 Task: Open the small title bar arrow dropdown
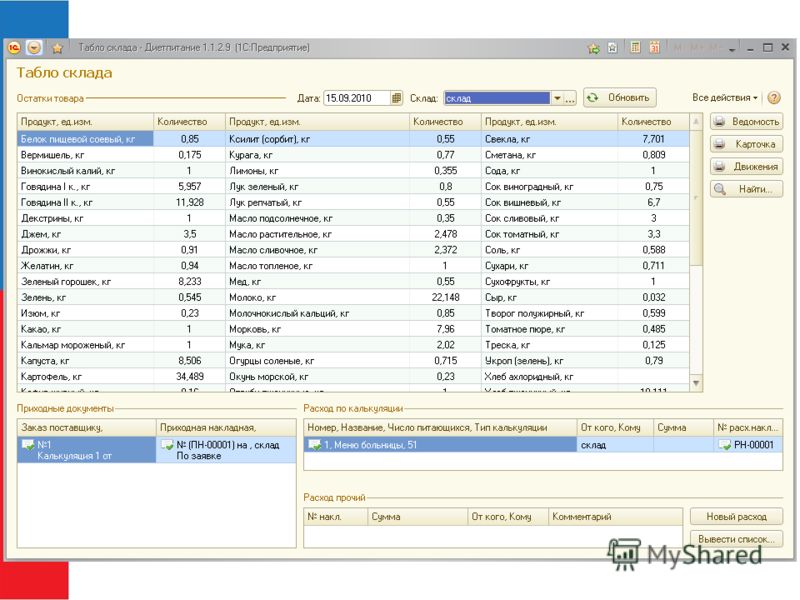pyautogui.click(x=732, y=49)
